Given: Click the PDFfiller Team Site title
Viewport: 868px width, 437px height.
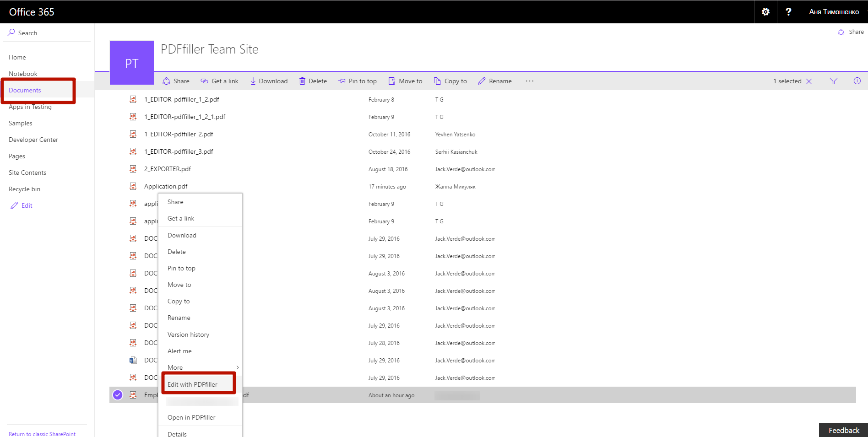Looking at the screenshot, I should click(210, 49).
